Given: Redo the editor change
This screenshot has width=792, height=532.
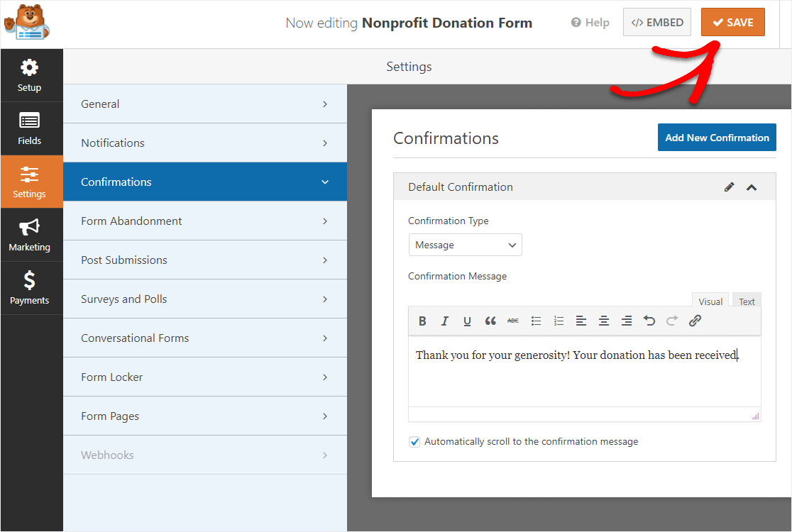Looking at the screenshot, I should pyautogui.click(x=672, y=321).
